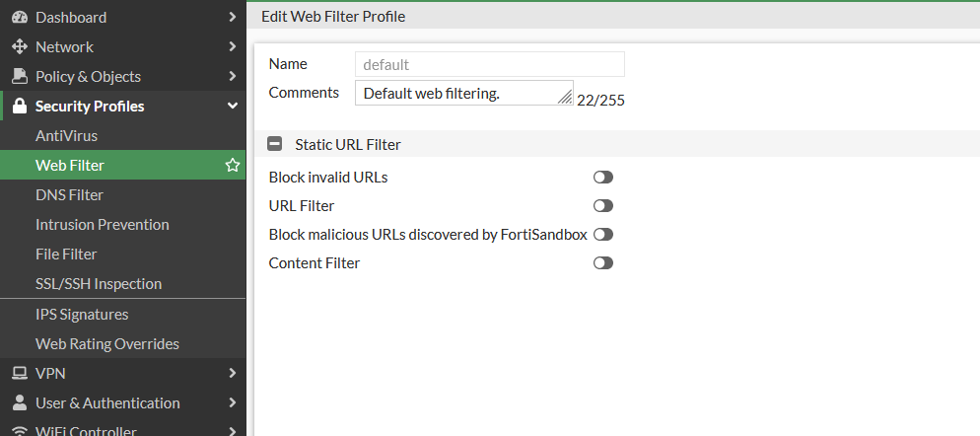Go to Intrusion Prevention page

[102, 224]
